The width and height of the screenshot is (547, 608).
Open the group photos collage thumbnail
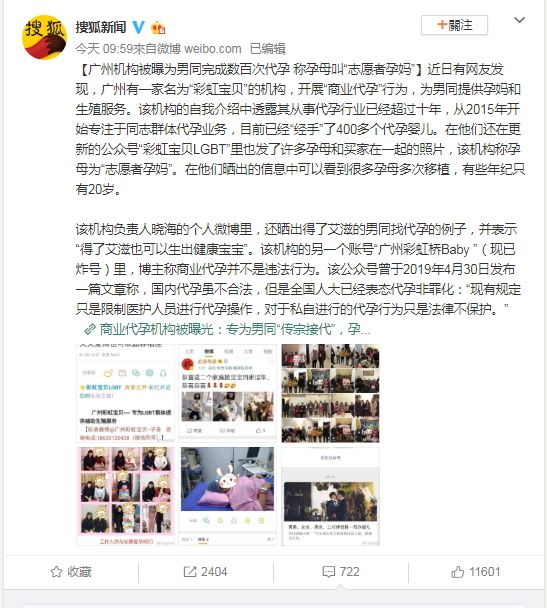tap(330, 393)
